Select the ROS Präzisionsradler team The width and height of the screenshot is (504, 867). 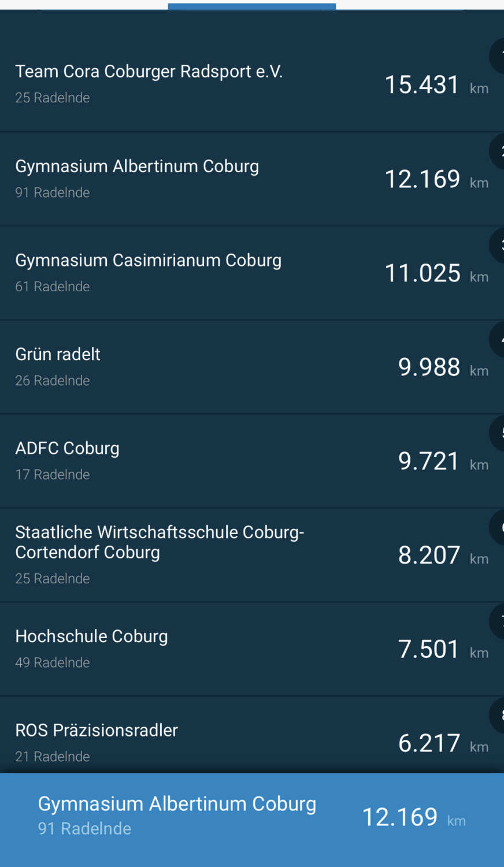pos(97,731)
